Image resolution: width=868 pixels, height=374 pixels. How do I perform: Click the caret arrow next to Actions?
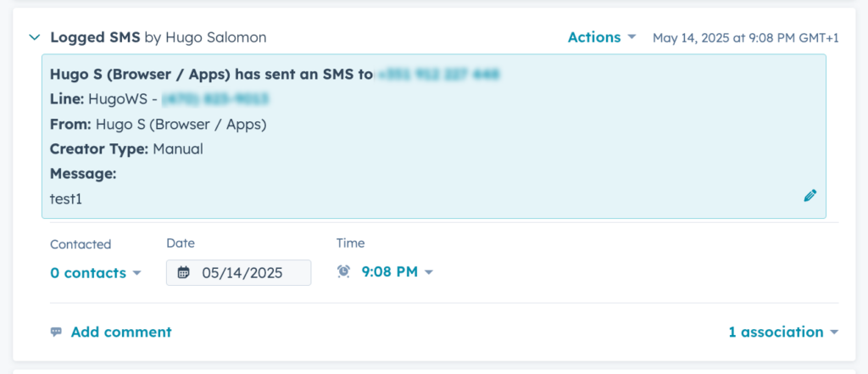pos(631,37)
